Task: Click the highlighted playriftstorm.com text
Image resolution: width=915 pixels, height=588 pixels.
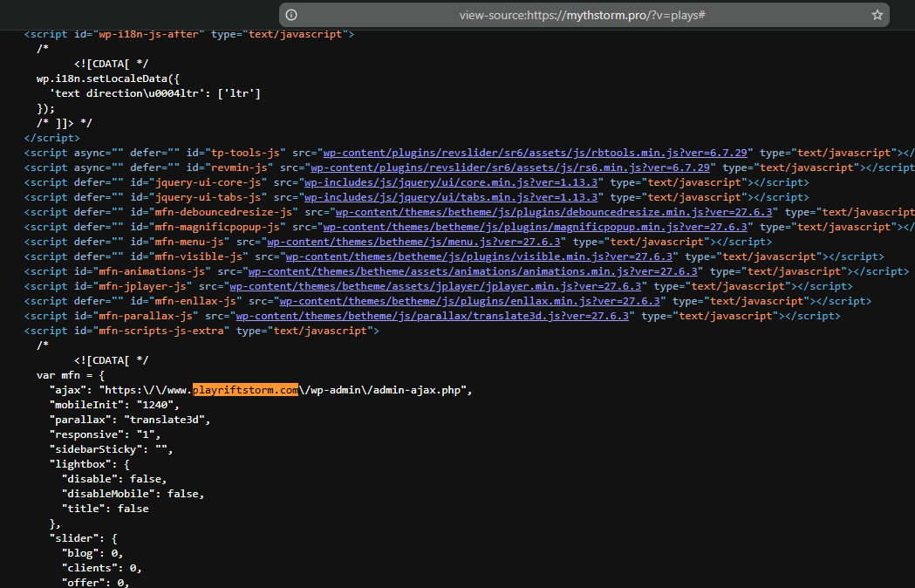Action: tap(246, 390)
